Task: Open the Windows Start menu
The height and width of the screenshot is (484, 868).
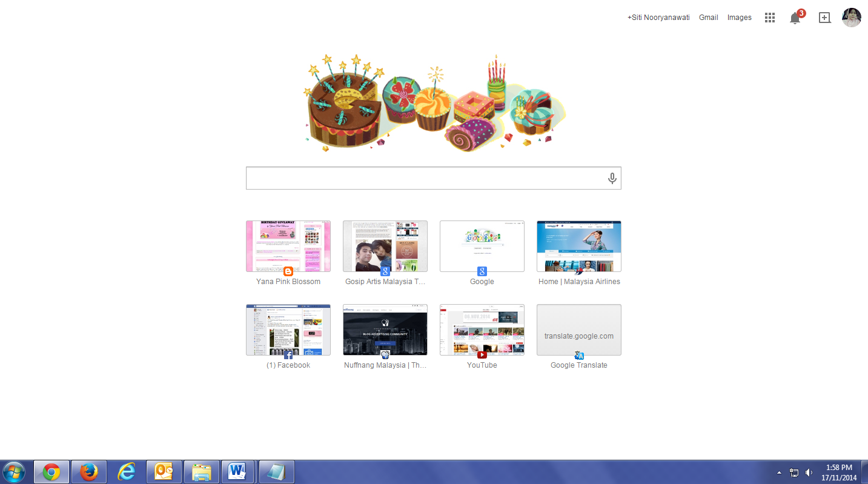Action: (x=14, y=471)
